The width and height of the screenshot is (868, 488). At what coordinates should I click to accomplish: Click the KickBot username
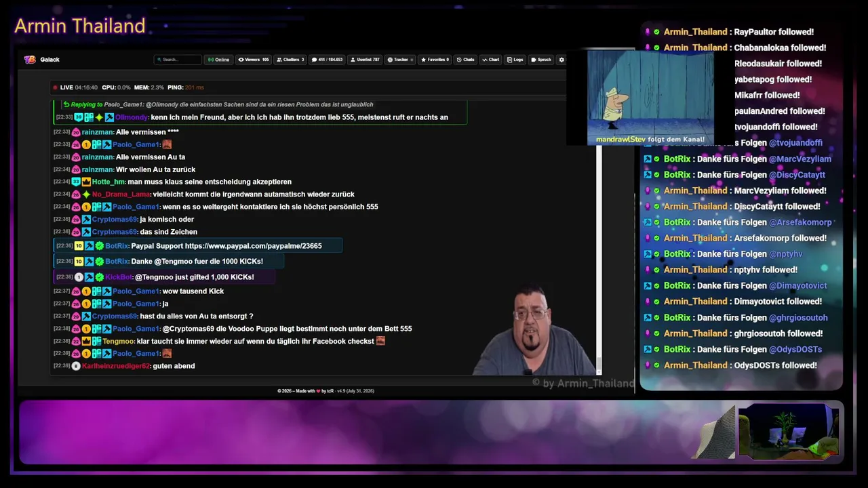119,277
